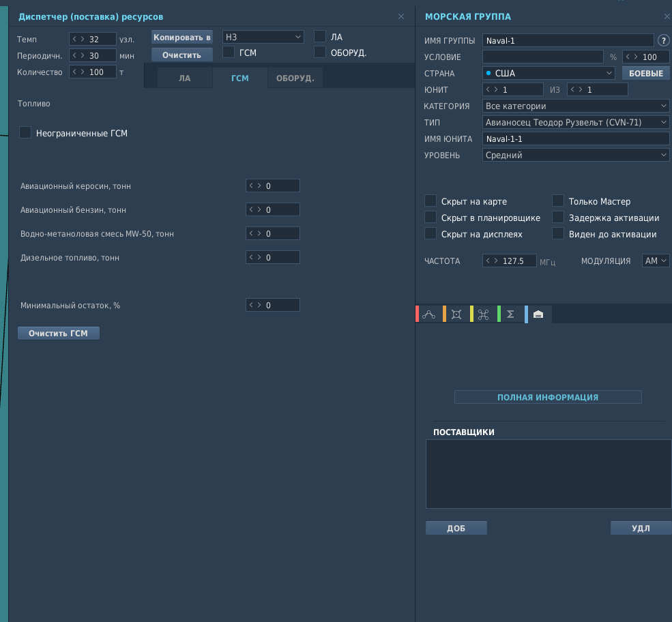The width and height of the screenshot is (672, 622).
Task: Enable the Неограниченные ГСМ checkbox
Action: [25, 132]
